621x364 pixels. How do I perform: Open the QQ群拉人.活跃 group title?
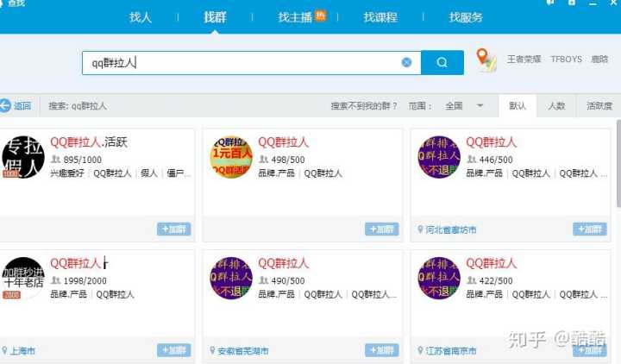pyautogui.click(x=89, y=142)
